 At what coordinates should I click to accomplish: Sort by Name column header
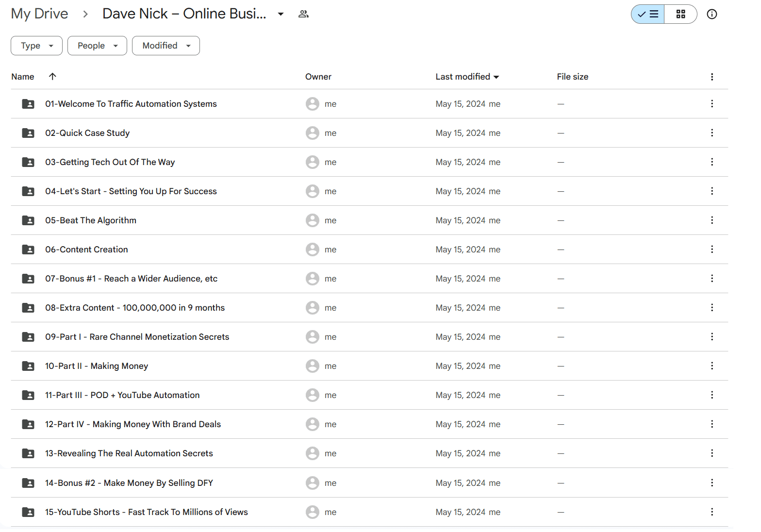point(23,77)
